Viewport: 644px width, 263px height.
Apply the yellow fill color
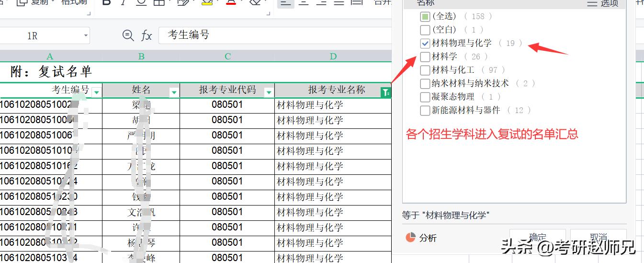207,2
